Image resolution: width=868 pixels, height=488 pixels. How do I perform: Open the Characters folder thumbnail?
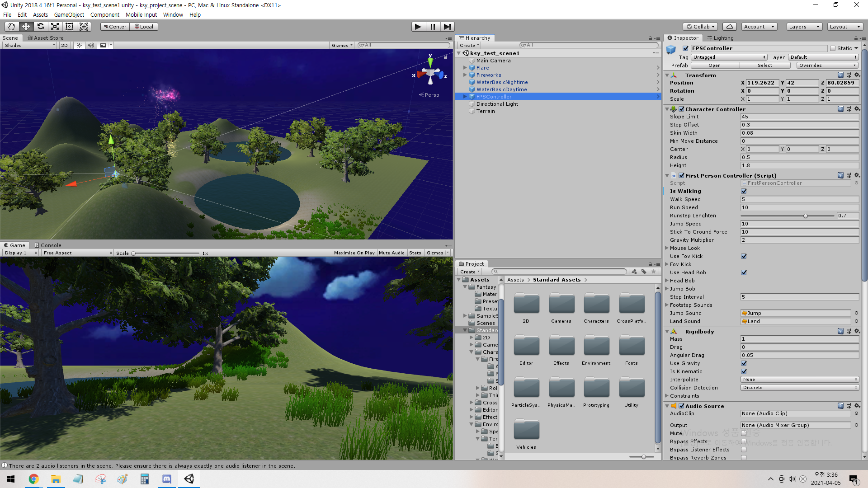tap(596, 304)
